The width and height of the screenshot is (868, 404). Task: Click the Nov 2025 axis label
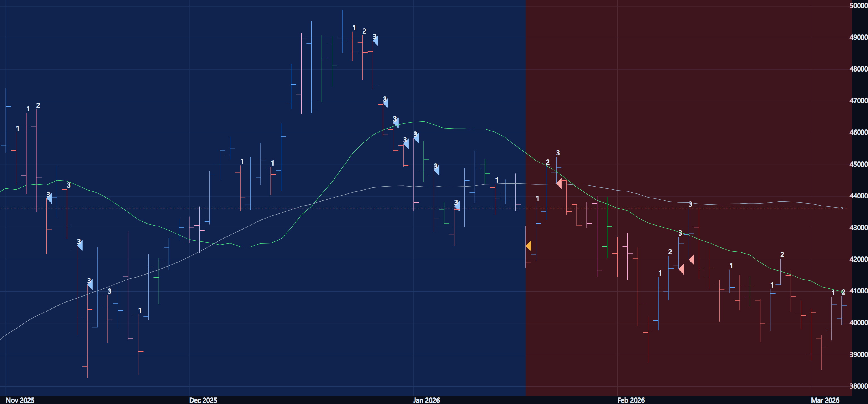click(x=20, y=400)
